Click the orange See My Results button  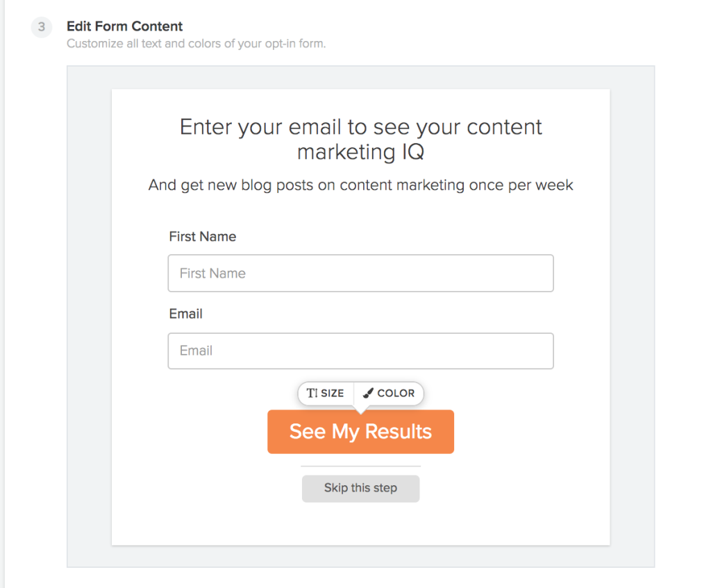(x=360, y=432)
